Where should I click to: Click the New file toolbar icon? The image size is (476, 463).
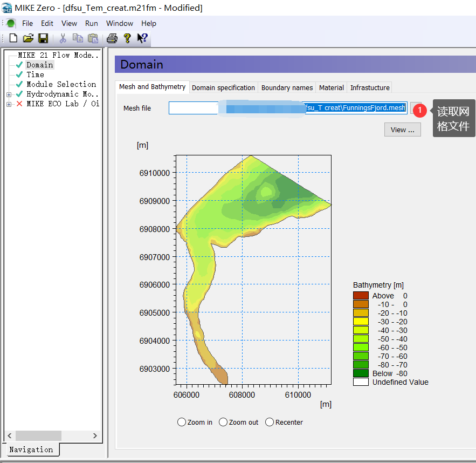point(13,38)
